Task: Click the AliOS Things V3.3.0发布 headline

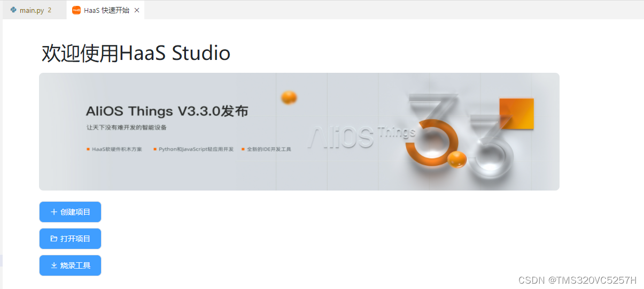Action: click(x=167, y=111)
